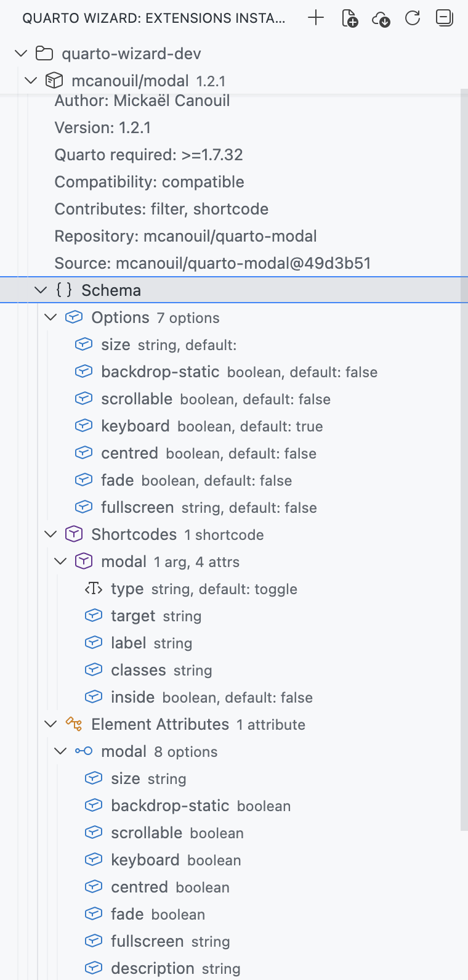
Task: Click the cloud download icon in the toolbar
Action: click(381, 18)
